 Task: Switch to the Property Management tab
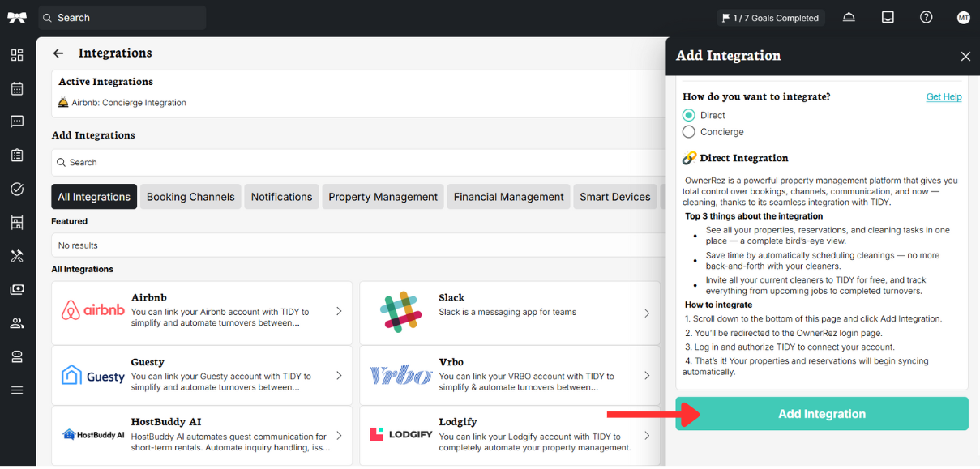pos(383,197)
